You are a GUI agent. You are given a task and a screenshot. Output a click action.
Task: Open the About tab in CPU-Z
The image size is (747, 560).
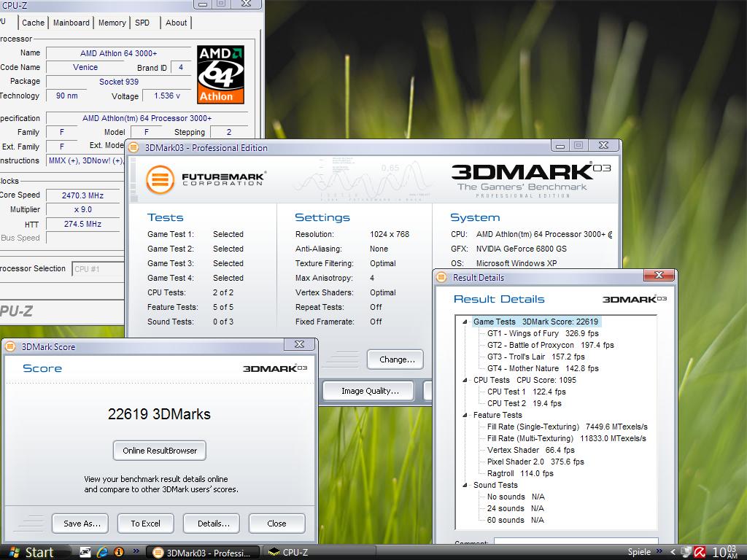coord(177,23)
